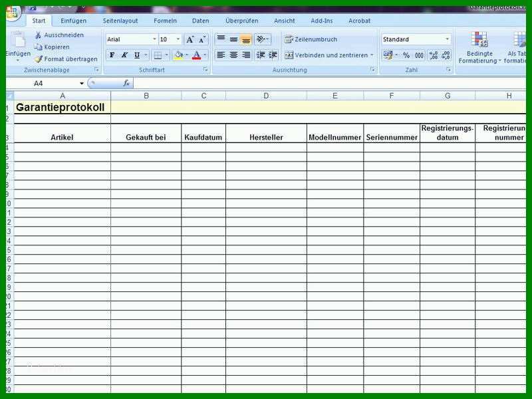This screenshot has width=532, height=399.
Task: Apply percent style format
Action: tap(406, 55)
